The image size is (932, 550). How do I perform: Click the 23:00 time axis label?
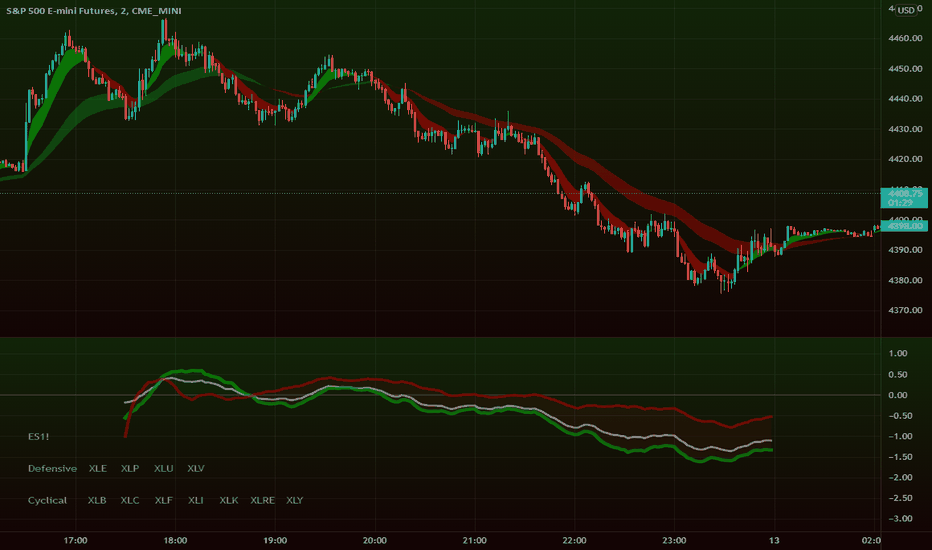(x=674, y=540)
